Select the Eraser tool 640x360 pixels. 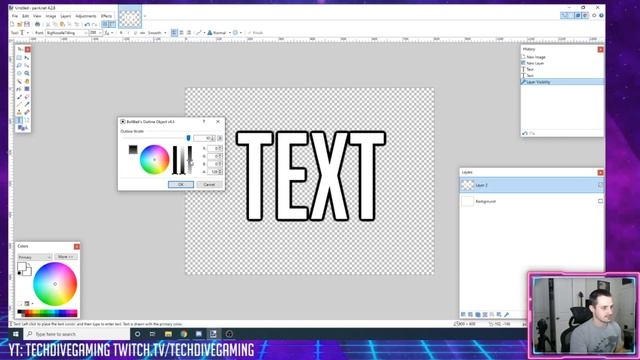coord(27,97)
